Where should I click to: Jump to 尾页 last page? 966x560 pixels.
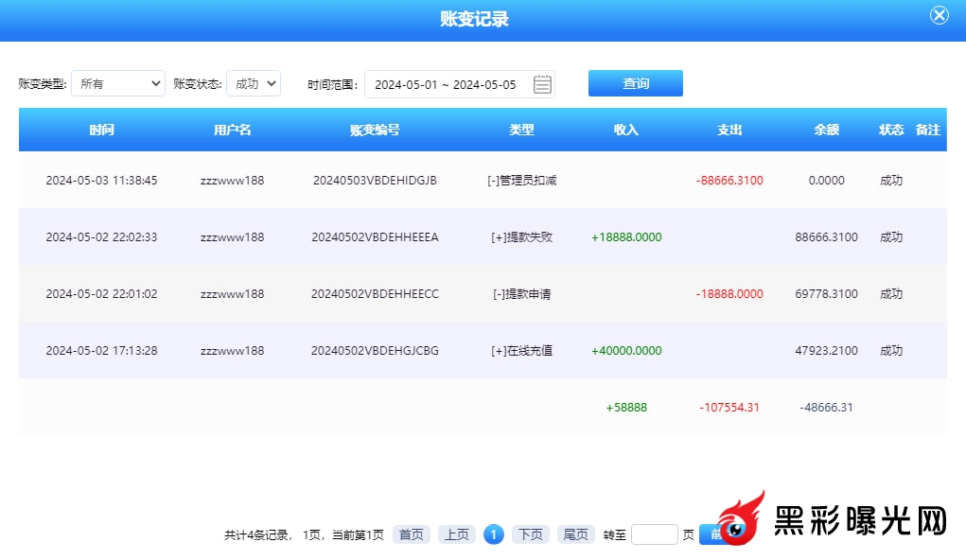(x=576, y=534)
